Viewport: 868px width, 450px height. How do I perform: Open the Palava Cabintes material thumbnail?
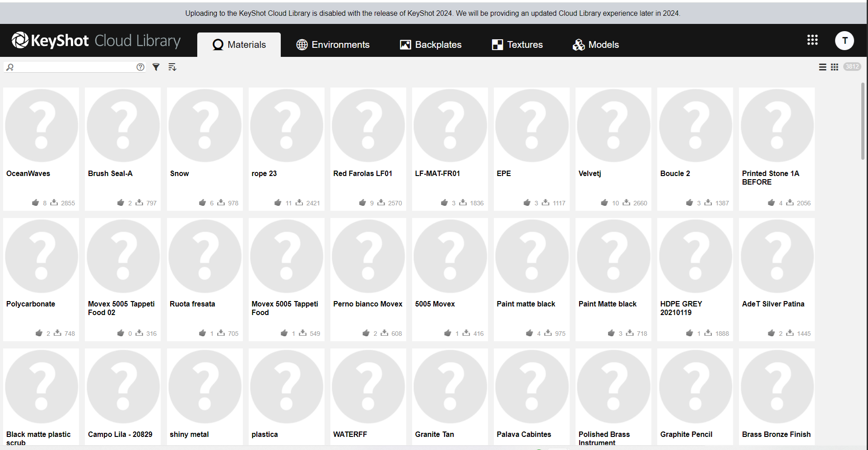pos(532,386)
